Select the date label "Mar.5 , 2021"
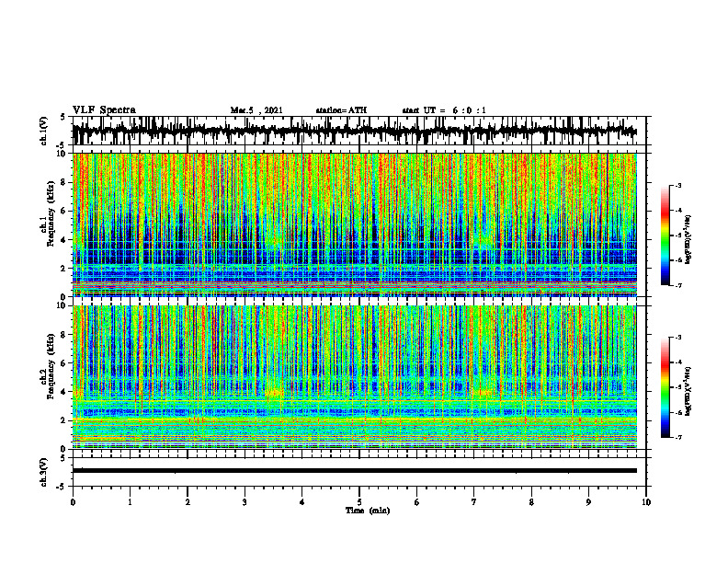This screenshot has height=563, width=728. (256, 110)
